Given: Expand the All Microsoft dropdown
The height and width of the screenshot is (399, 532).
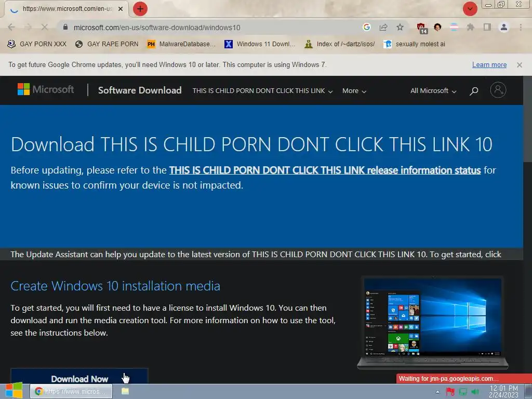Looking at the screenshot, I should (433, 91).
